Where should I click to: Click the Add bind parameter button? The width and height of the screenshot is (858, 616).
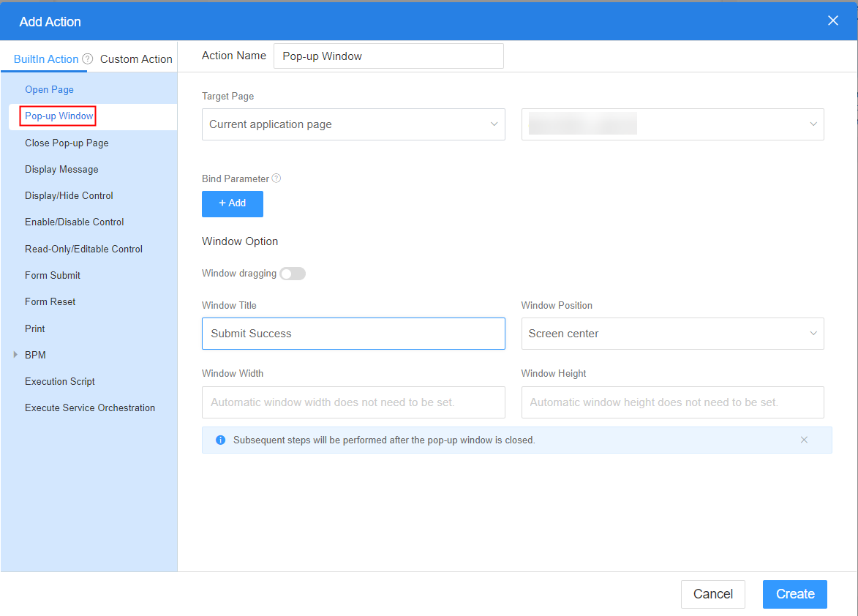point(233,203)
